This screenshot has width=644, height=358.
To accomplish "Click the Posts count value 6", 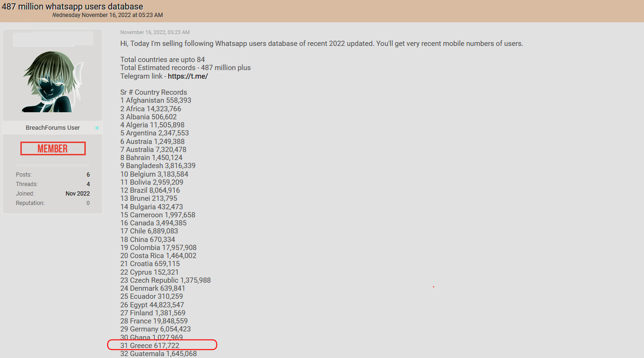I will click(x=88, y=175).
